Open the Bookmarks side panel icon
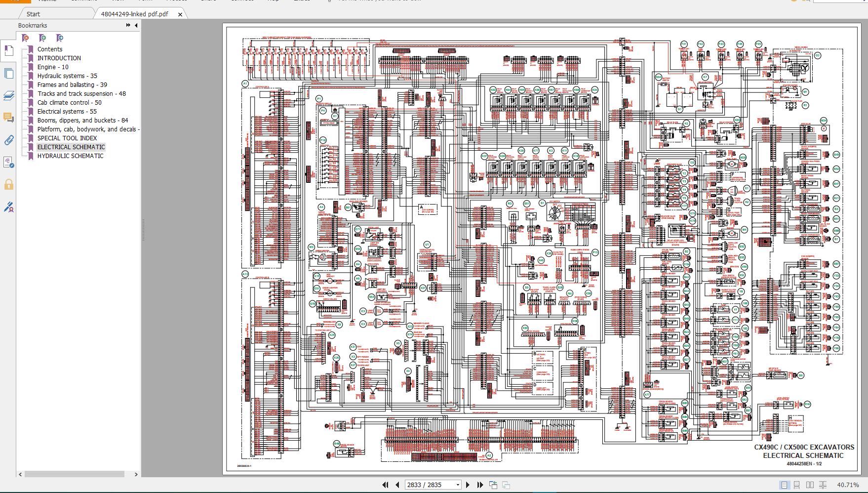868x493 pixels. pyautogui.click(x=8, y=50)
